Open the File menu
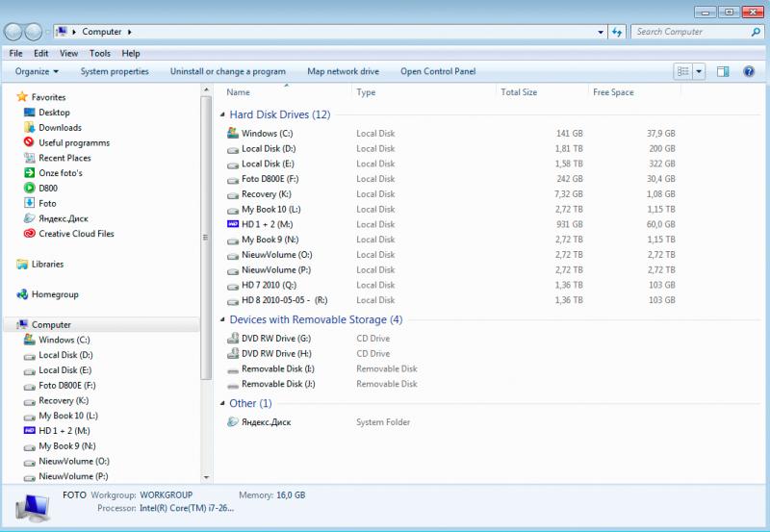The image size is (770, 532). (x=15, y=54)
